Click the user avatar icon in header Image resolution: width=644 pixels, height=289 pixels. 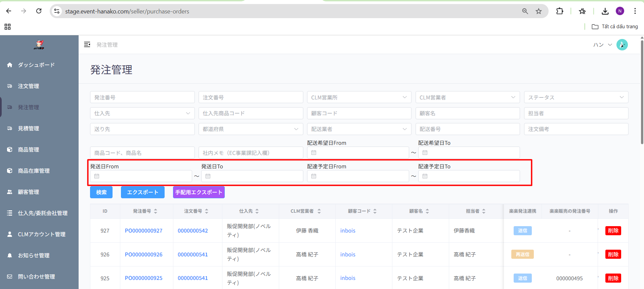tap(622, 45)
